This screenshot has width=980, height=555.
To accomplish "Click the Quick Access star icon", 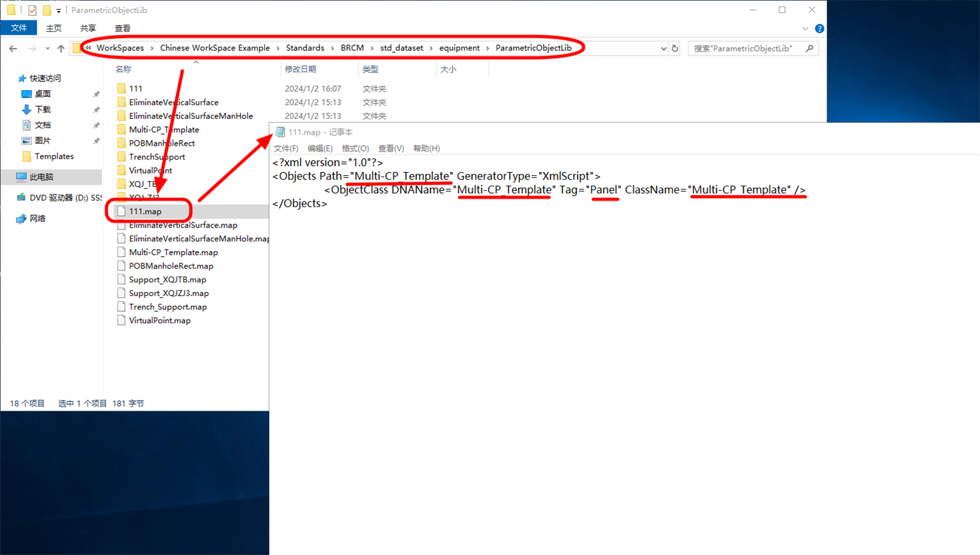I will click(22, 78).
